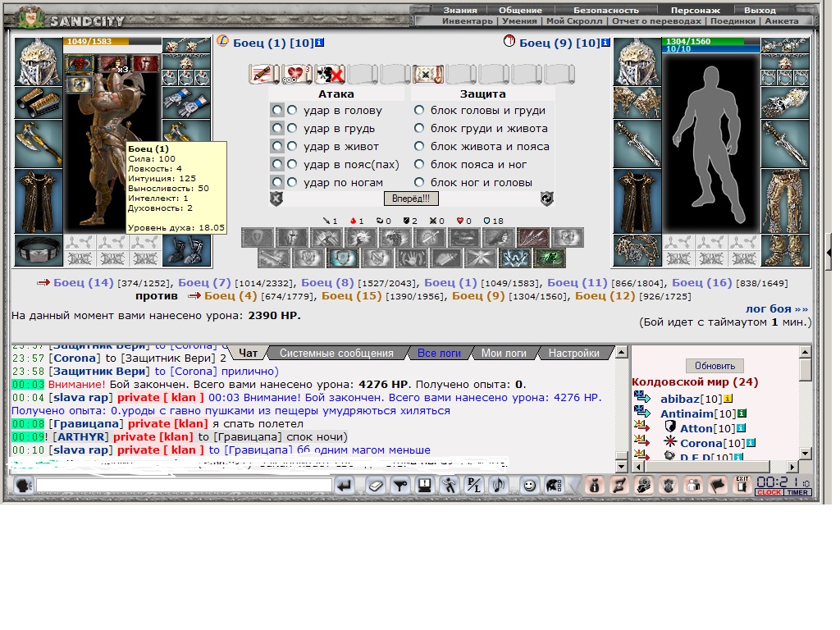Click the blue 10/10 mana bar
This screenshot has height=630, width=840.
[710, 48]
